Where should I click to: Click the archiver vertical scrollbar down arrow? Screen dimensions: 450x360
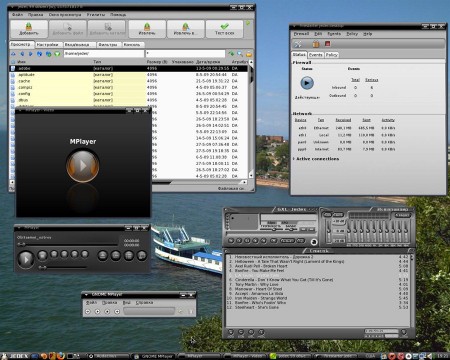pos(251,175)
